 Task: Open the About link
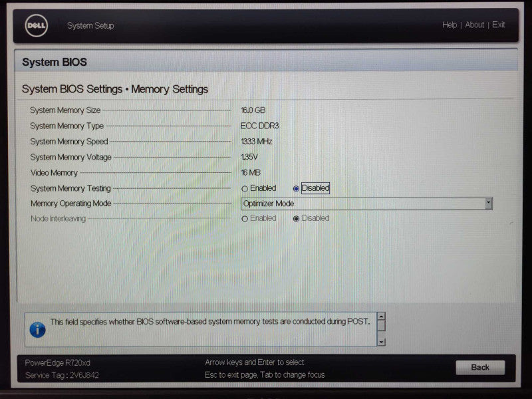coord(475,25)
